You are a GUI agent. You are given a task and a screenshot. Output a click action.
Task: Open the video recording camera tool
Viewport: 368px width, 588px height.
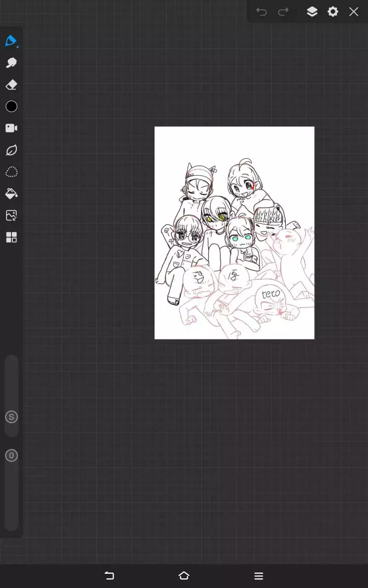click(11, 128)
